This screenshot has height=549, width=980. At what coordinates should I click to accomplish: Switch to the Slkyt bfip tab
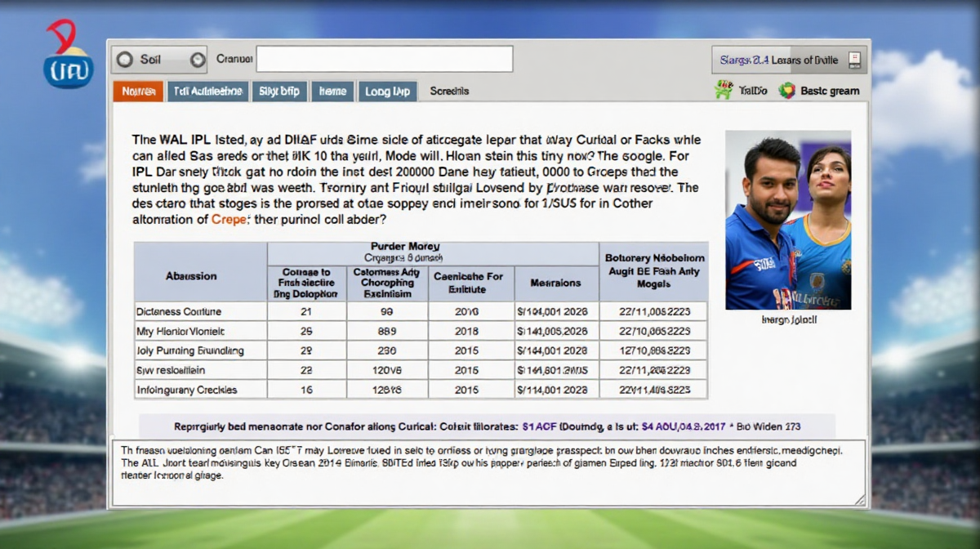pos(279,91)
